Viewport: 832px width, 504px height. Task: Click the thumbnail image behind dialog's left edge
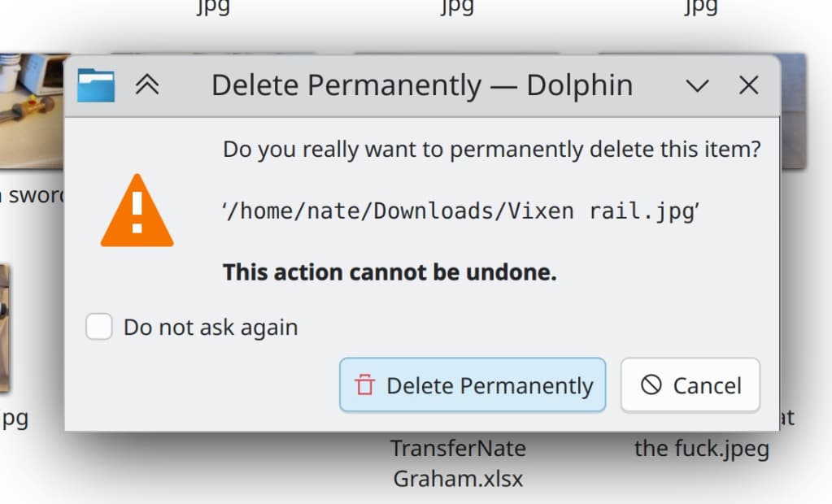point(32,111)
